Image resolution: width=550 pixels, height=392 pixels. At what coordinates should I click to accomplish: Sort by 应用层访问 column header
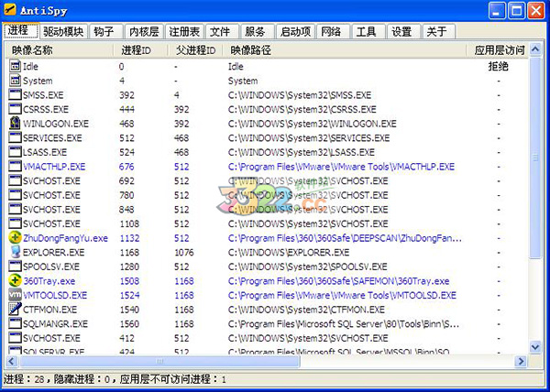point(498,50)
